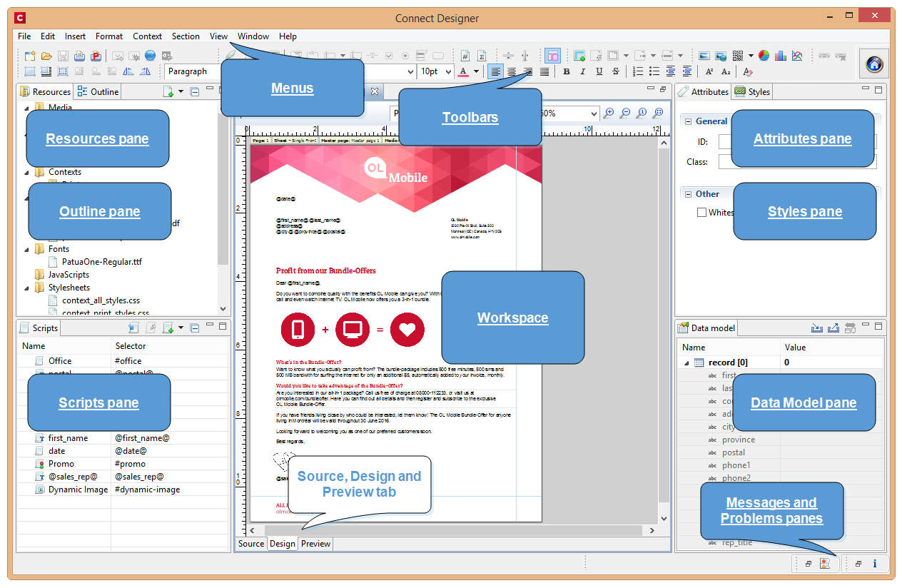Click the info icon in status bar
902x588 pixels.
click(875, 564)
